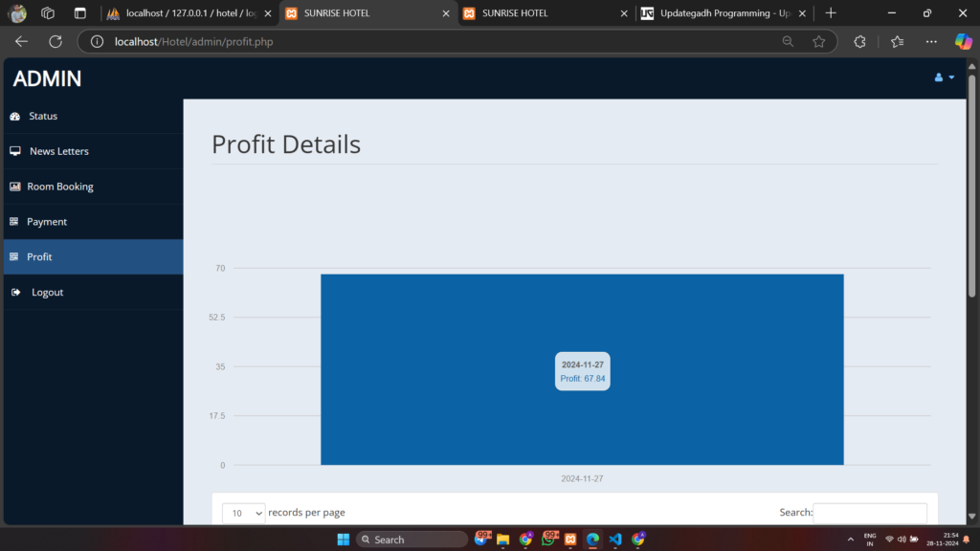Click the Room Booking chart icon
This screenshot has height=551, width=980.
(x=15, y=187)
